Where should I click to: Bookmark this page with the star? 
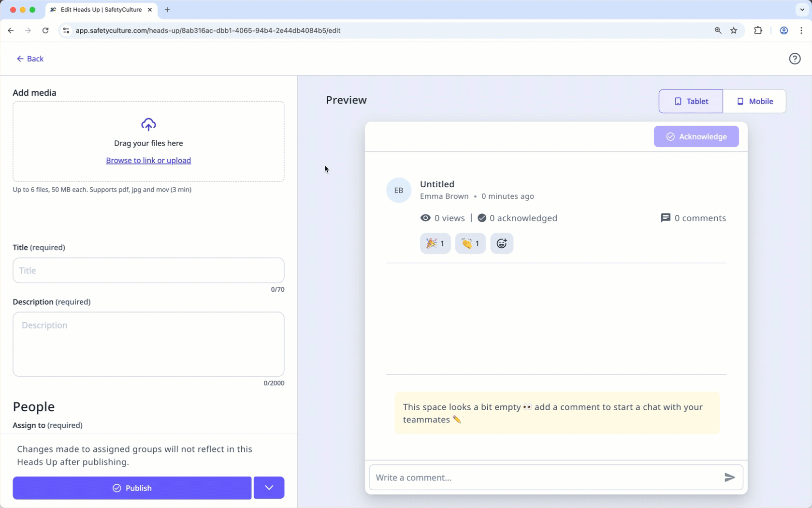(x=734, y=30)
